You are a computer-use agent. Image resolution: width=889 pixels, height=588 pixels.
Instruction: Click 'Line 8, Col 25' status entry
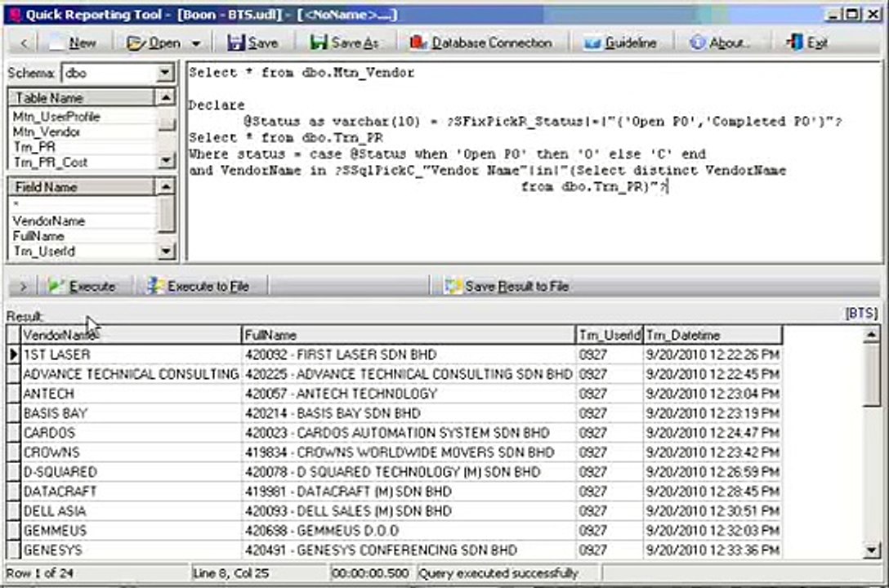pyautogui.click(x=230, y=573)
